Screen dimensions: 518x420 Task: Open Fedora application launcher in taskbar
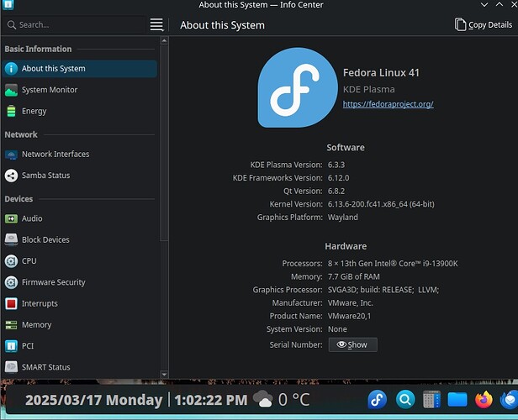377,400
